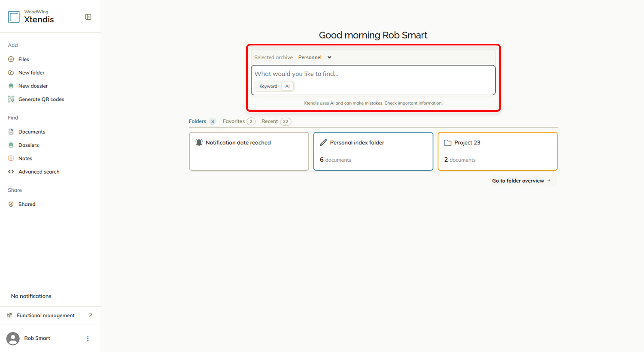Click the Files plus icon
Image resolution: width=644 pixels, height=352 pixels.
pyautogui.click(x=11, y=59)
